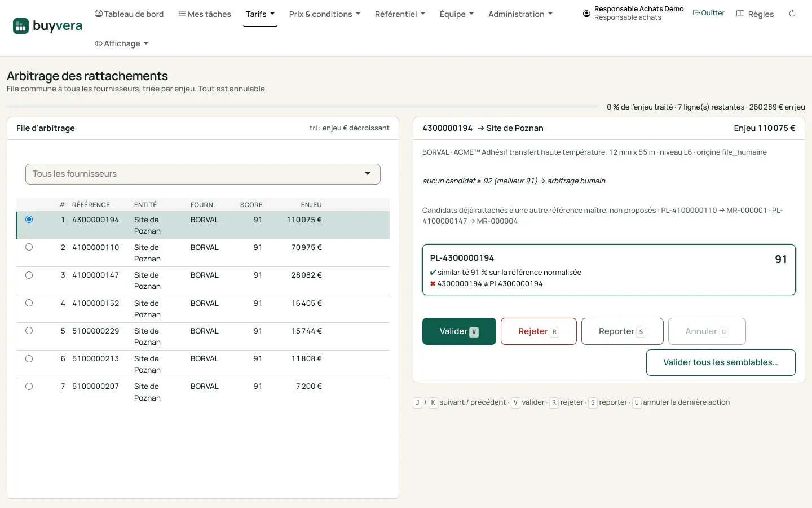
Task: Open the Équipe dropdown
Action: point(457,14)
